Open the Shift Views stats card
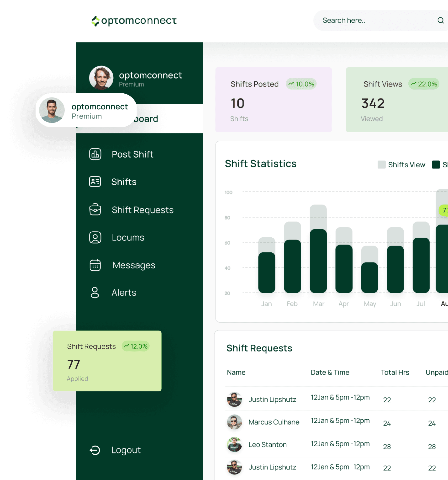 pos(397,100)
